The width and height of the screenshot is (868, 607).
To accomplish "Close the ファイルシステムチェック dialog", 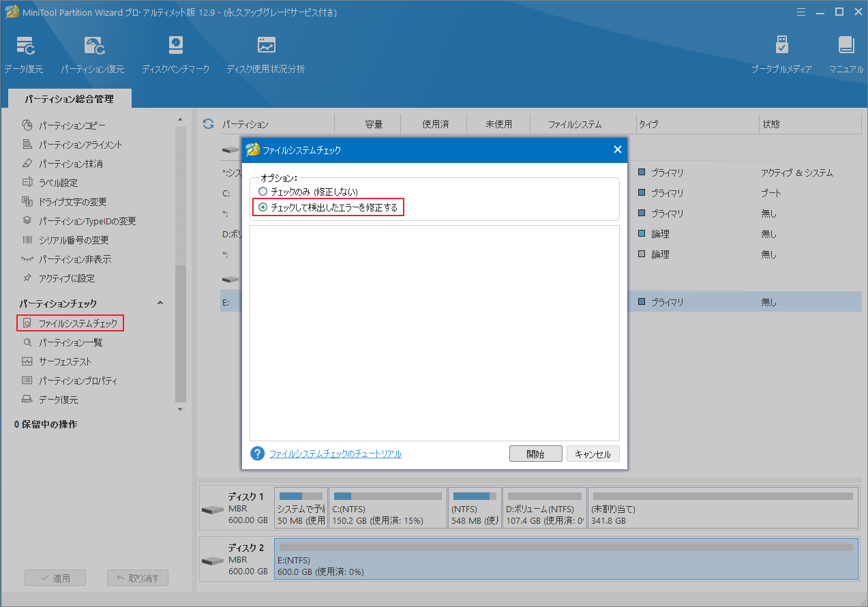I will 617,149.
